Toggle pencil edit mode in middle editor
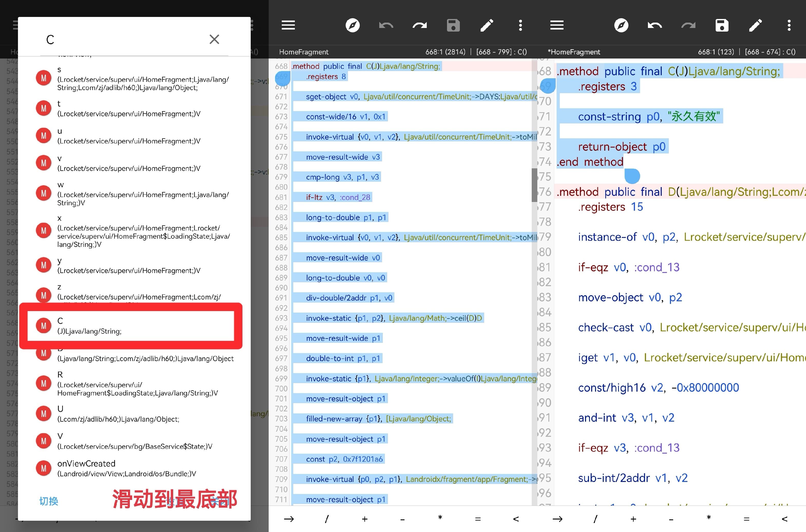 click(x=487, y=25)
